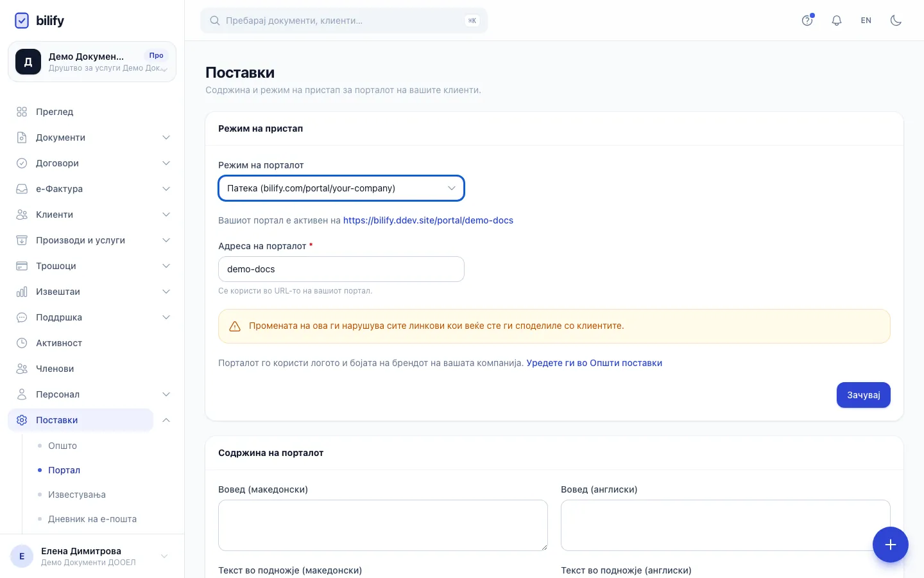
Task: Click the Зачувај button
Action: pyautogui.click(x=863, y=395)
